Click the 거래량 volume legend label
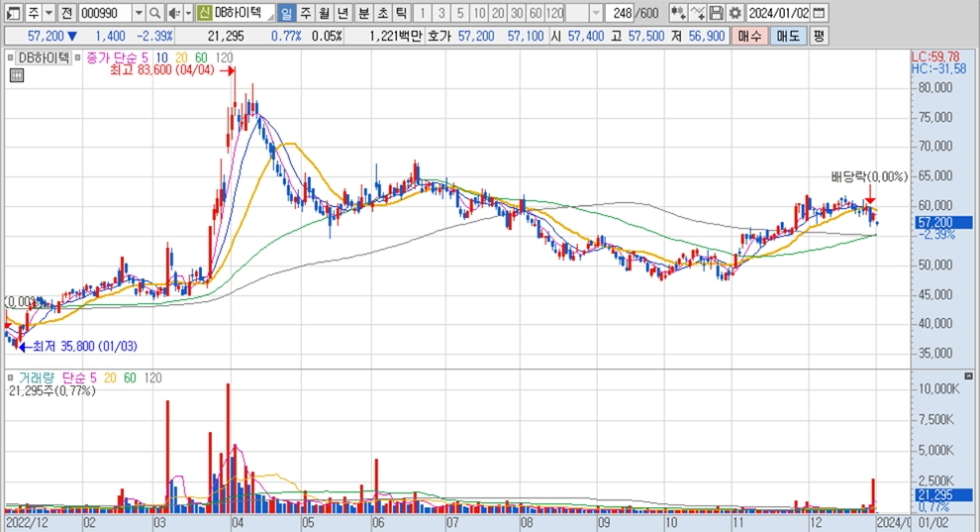 [x=37, y=377]
